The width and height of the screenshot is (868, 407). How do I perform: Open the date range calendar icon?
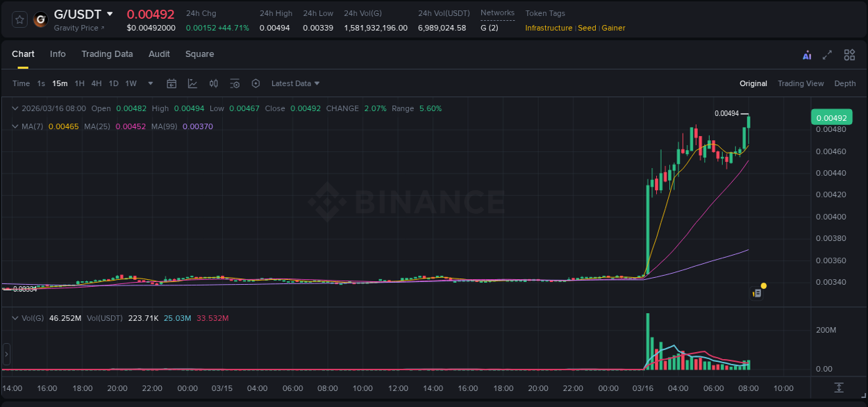click(x=172, y=83)
